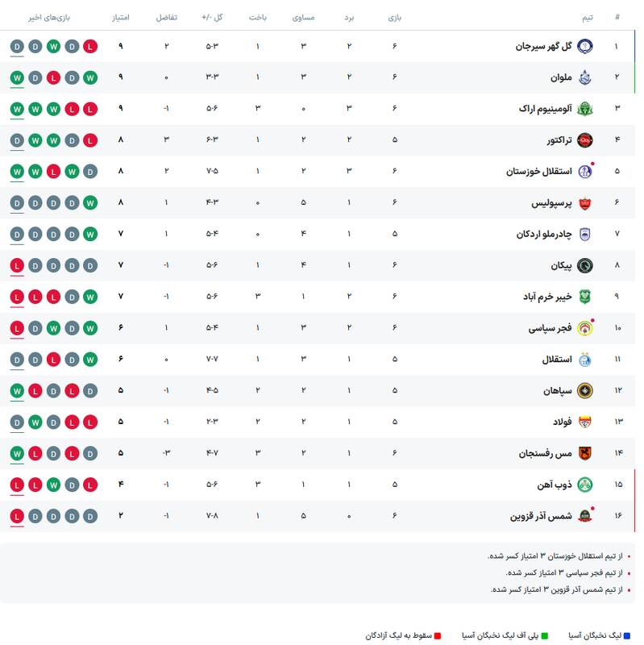Click the blue لیگ نخبگان آسیا legend swatch
This screenshot has width=644, height=645.
[x=629, y=636]
